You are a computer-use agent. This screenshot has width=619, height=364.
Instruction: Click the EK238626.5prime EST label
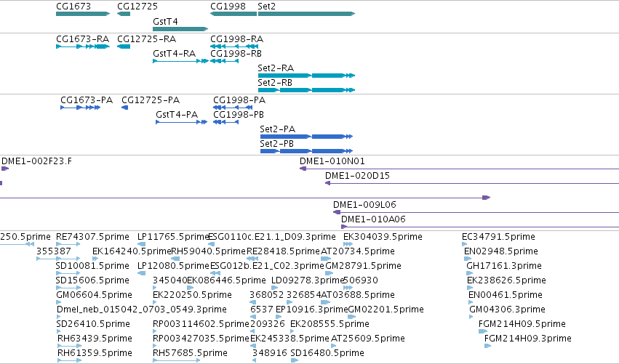pyautogui.click(x=506, y=280)
